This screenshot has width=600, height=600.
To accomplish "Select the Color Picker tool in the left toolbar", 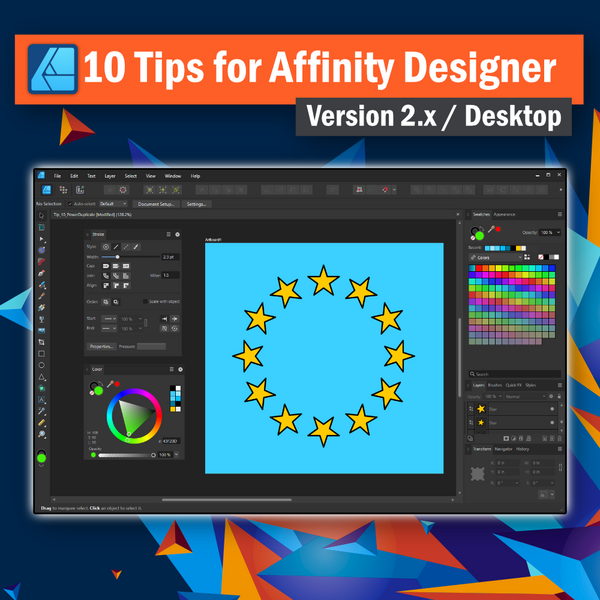I will 41,411.
